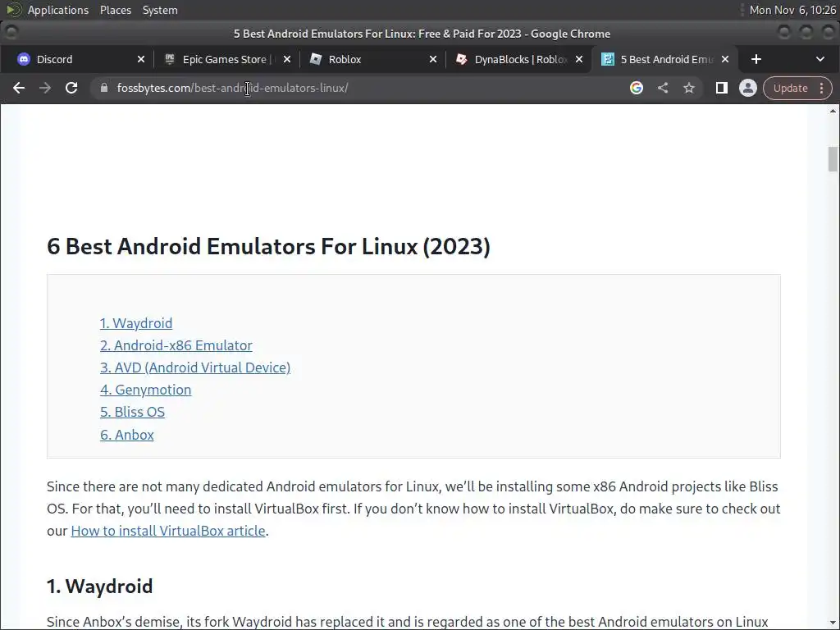Bookmark this page with the star
Image resolution: width=840 pixels, height=630 pixels.
coord(689,88)
